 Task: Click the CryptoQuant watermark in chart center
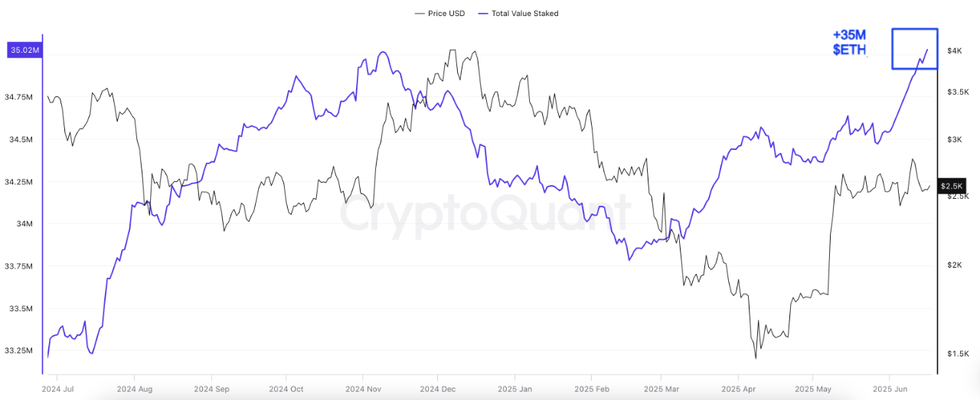pyautogui.click(x=486, y=213)
